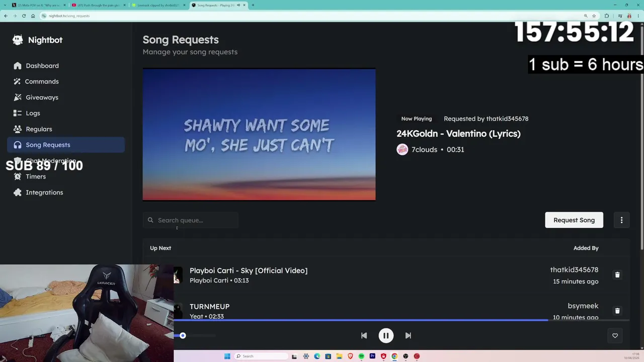Click the browser back arrow
Screen dimensions: 644x362
[6, 16]
